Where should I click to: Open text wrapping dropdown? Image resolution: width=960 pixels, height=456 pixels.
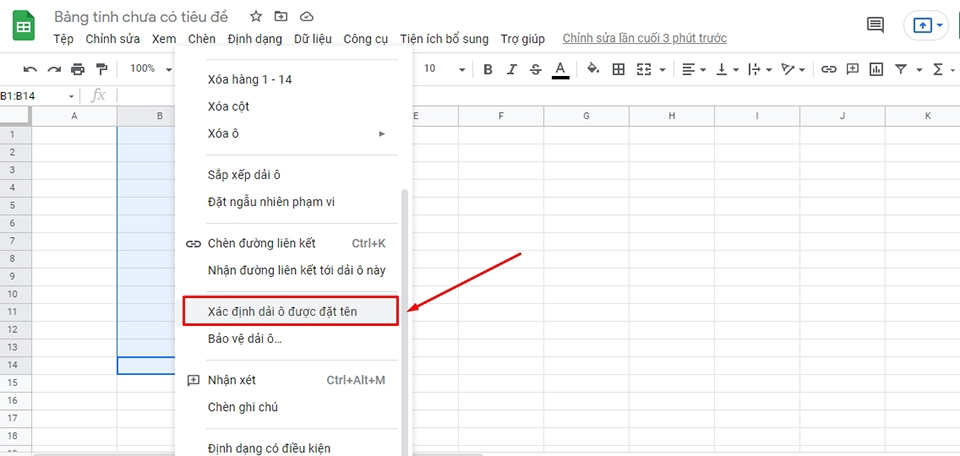(760, 69)
